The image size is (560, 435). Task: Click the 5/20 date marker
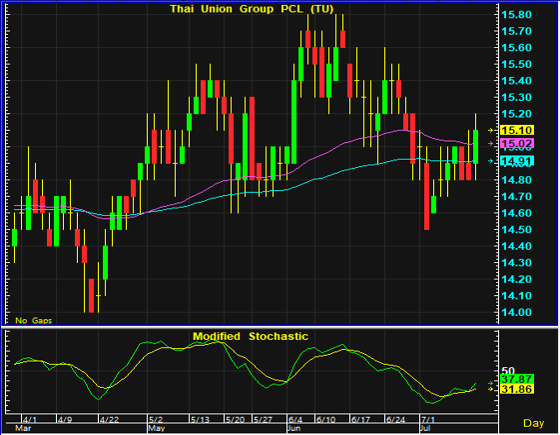pyautogui.click(x=235, y=419)
